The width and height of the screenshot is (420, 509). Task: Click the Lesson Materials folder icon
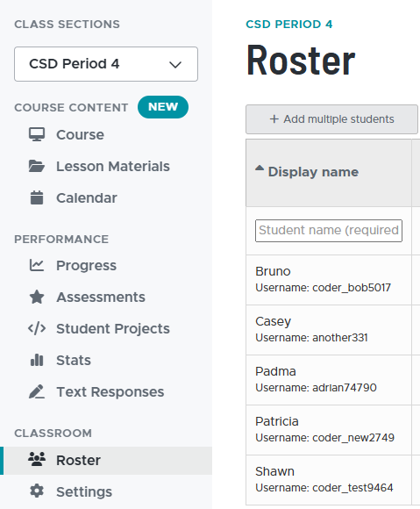[x=37, y=166]
